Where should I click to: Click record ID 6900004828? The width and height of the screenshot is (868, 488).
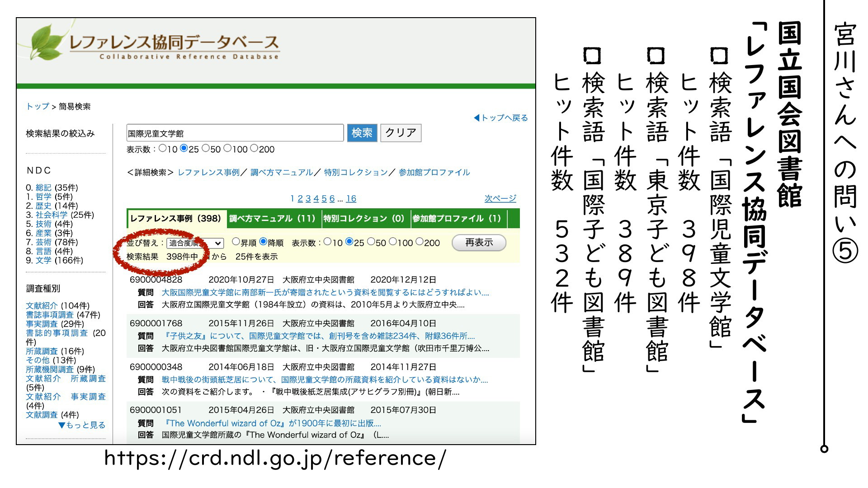coord(156,280)
